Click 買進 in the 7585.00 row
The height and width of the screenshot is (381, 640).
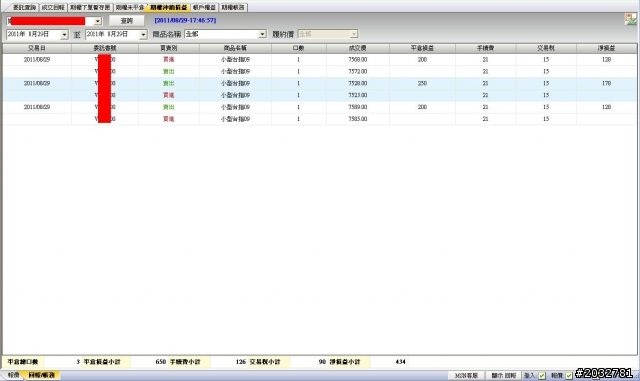[169, 119]
